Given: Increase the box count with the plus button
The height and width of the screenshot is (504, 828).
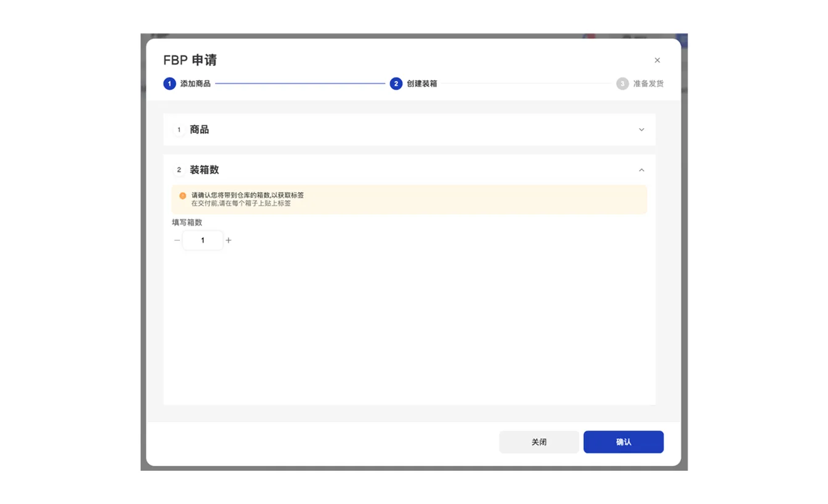Looking at the screenshot, I should point(229,240).
